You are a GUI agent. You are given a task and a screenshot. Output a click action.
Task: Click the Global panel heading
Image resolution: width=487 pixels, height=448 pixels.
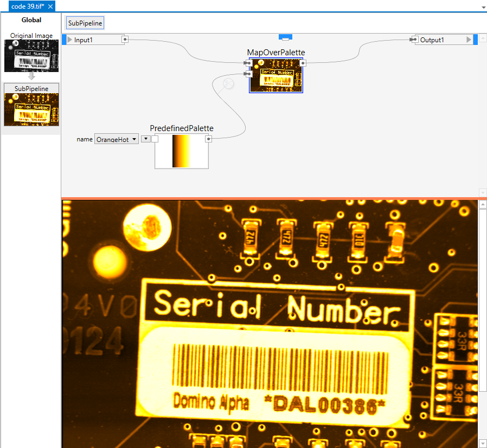(31, 20)
